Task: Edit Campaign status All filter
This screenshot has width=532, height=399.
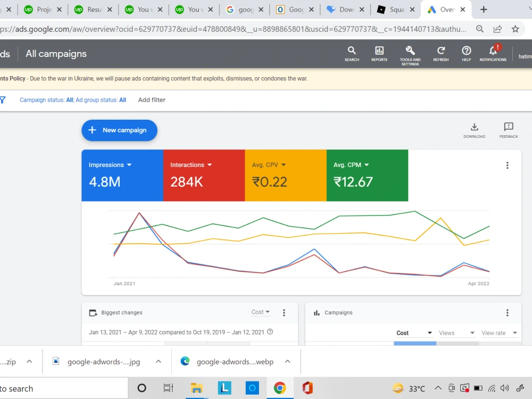Action: click(46, 100)
